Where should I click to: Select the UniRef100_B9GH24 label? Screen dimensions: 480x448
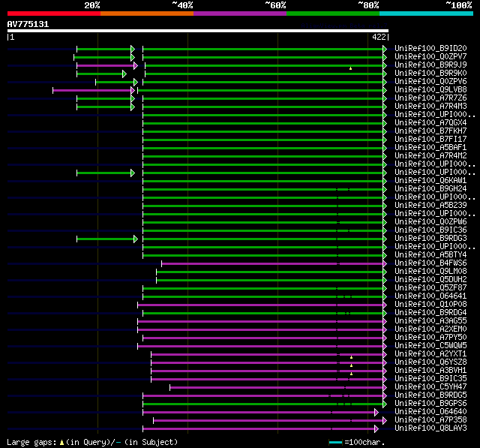click(x=430, y=189)
